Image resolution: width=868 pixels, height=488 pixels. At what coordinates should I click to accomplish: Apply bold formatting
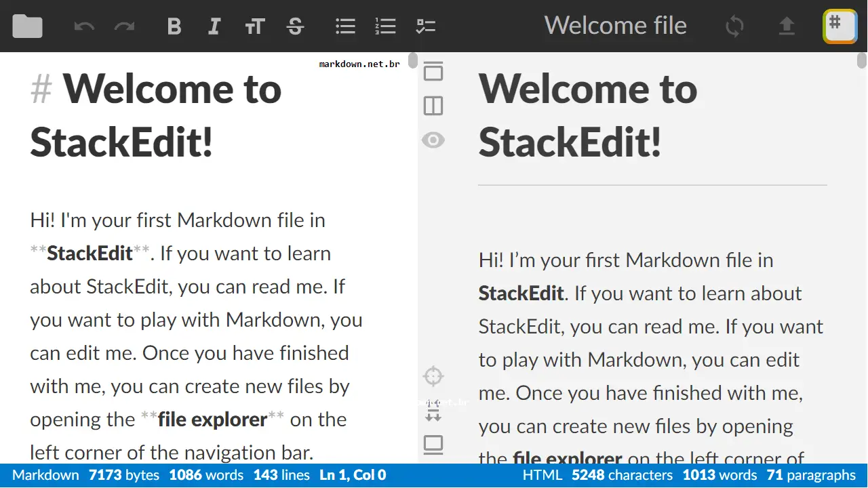(x=174, y=26)
